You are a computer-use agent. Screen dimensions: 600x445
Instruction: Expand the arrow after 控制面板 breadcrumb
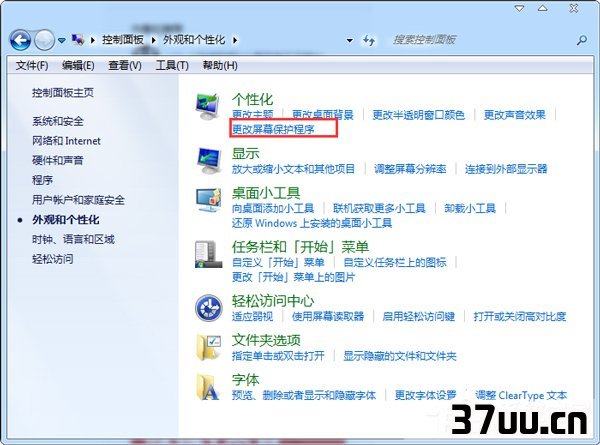[x=153, y=40]
